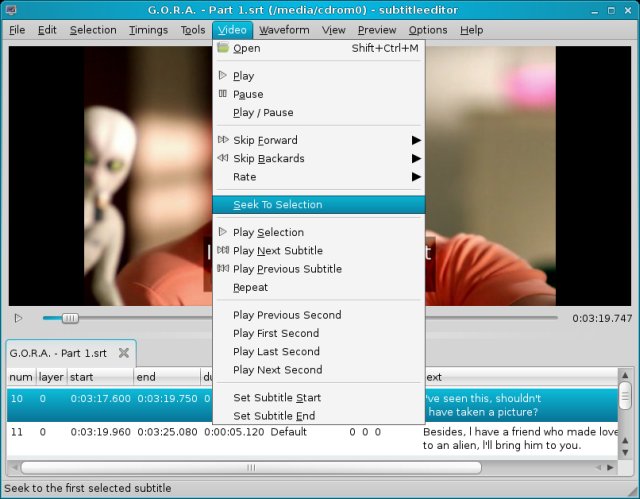Click the Skip Forward icon
The height and width of the screenshot is (499, 640).
(223, 140)
